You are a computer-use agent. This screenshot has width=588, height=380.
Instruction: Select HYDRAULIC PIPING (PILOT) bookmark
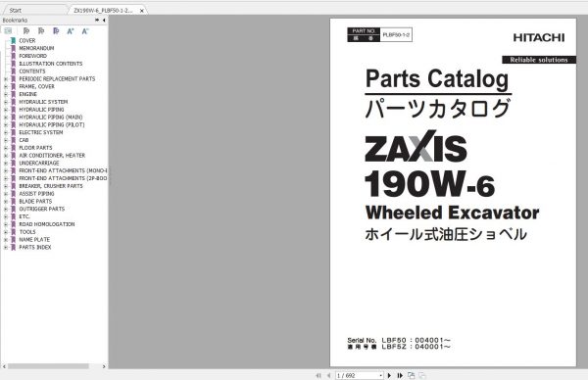pos(52,124)
